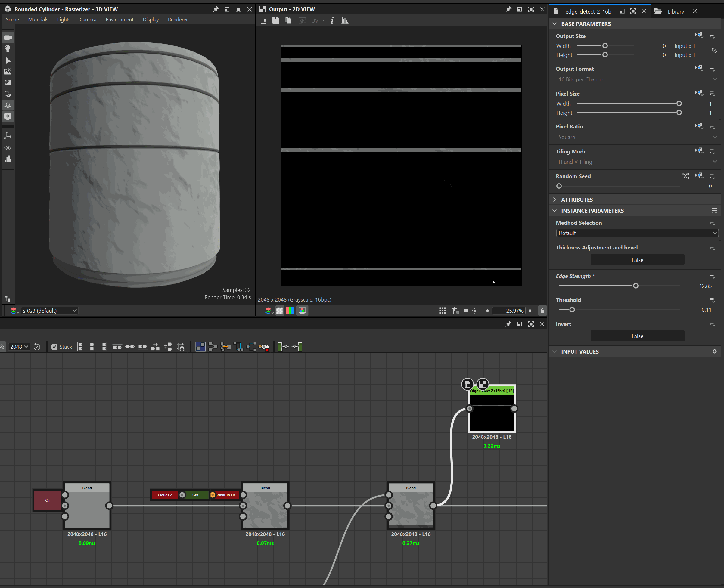The image size is (724, 588).
Task: Open the Medhod Selection Default dropdown
Action: pyautogui.click(x=636, y=233)
